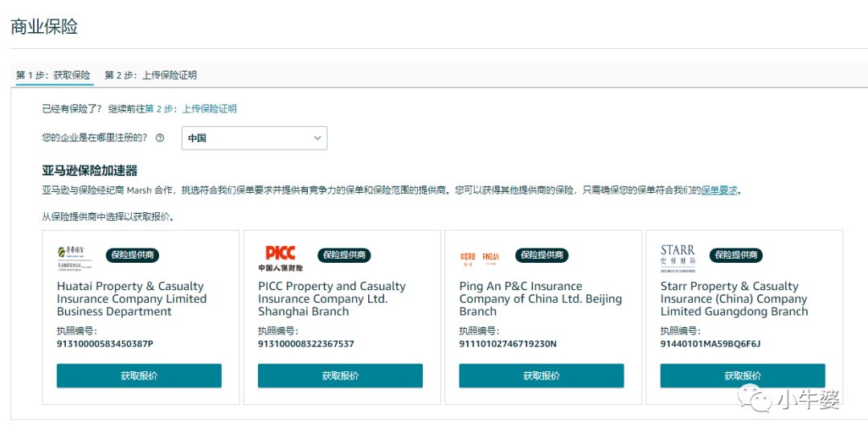Get a quote from PICC Shanghai Branch
Viewport: 868px width, 438px height.
click(x=340, y=375)
